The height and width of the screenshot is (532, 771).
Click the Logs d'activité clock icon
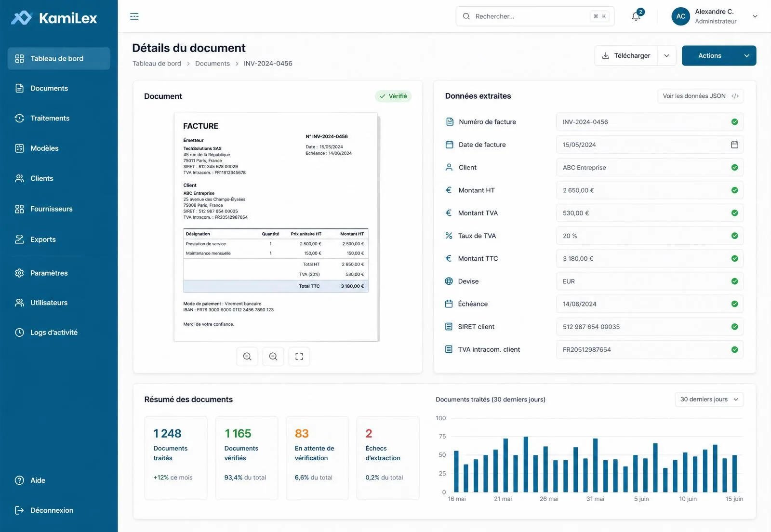point(19,332)
